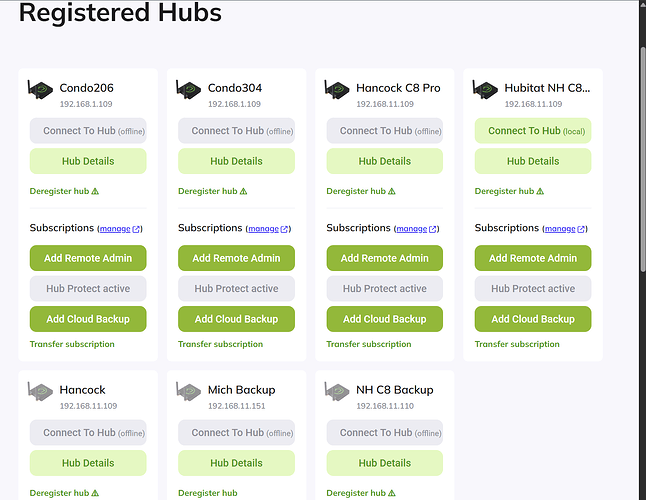Open Hub Details for Mich Backup
The image size is (646, 500).
[x=236, y=463]
